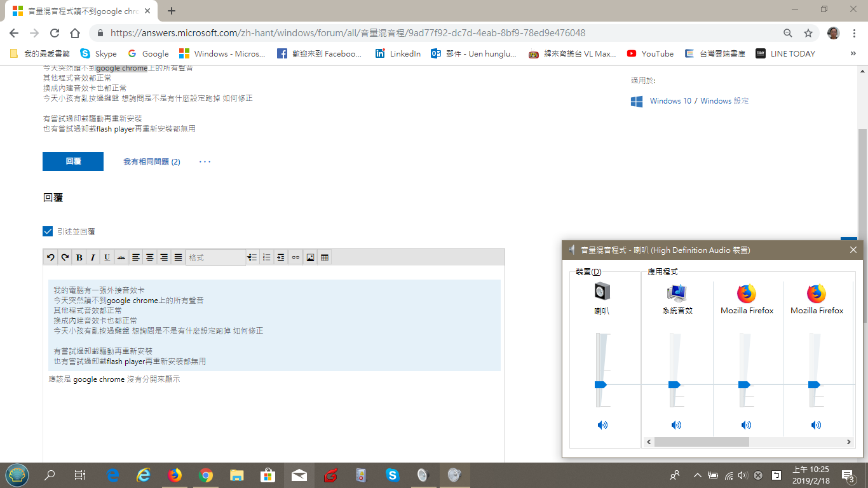Click mixer horizontal scrollbar left arrow
Screen dimensions: 868x488
649,442
